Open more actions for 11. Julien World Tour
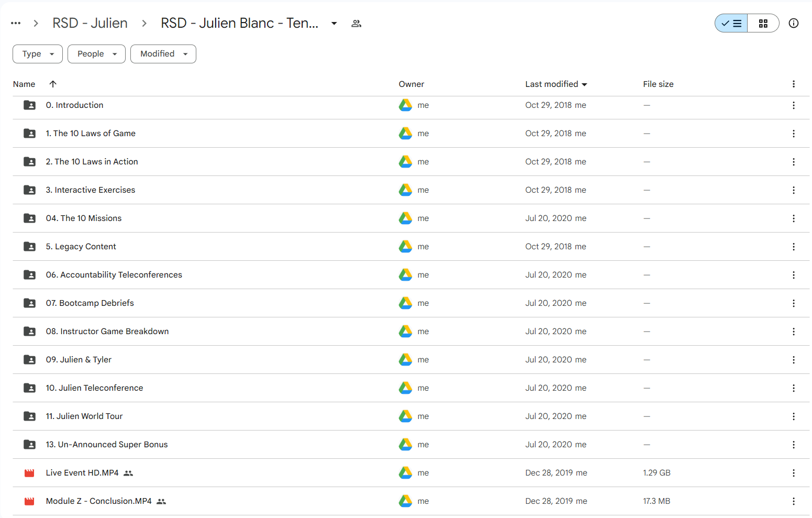812x518 pixels. (794, 416)
